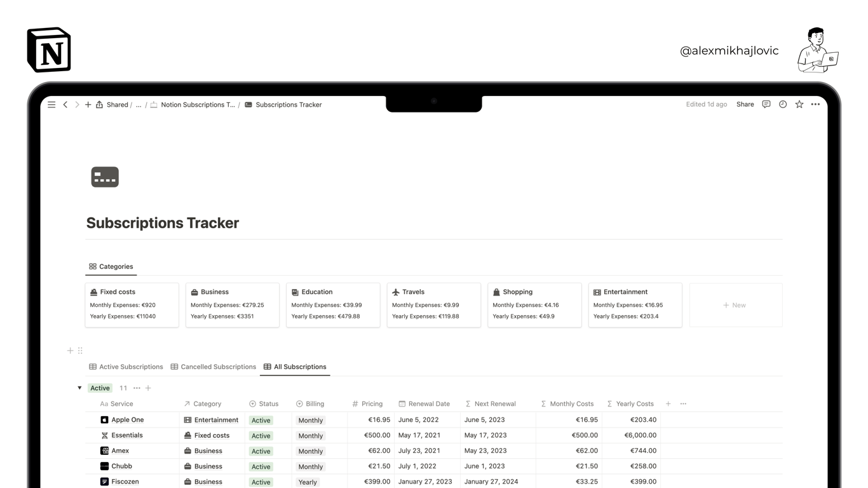Open Shared in the breadcrumb
The width and height of the screenshot is (868, 488).
click(117, 105)
